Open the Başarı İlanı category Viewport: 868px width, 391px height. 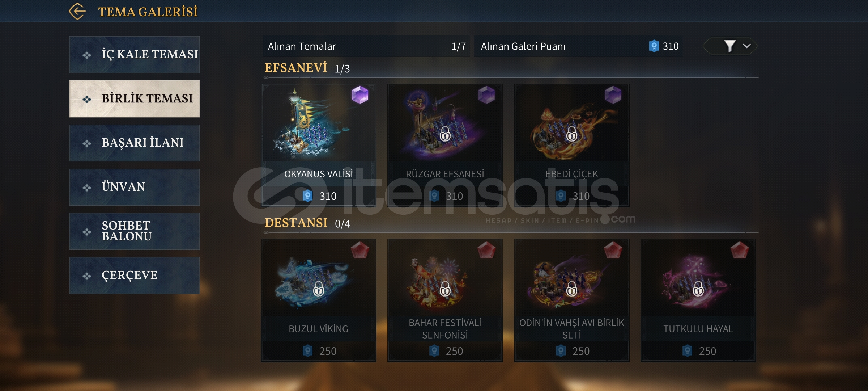135,143
